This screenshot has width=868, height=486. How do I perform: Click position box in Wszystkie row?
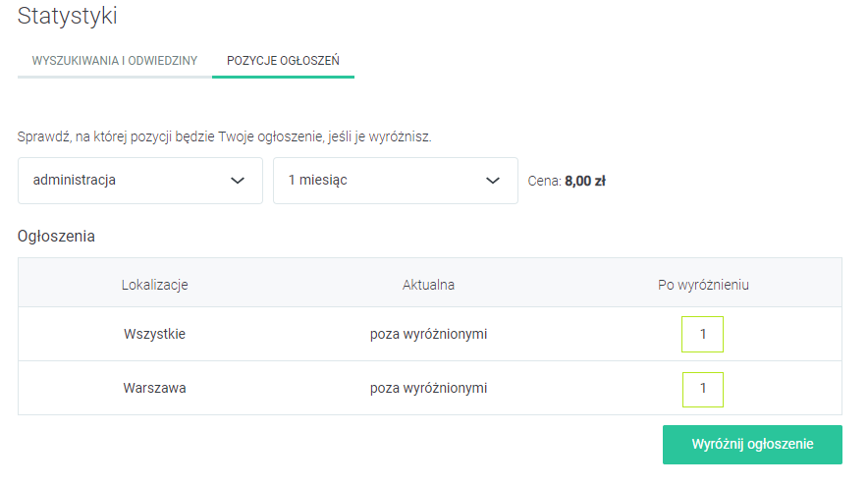[x=702, y=334]
